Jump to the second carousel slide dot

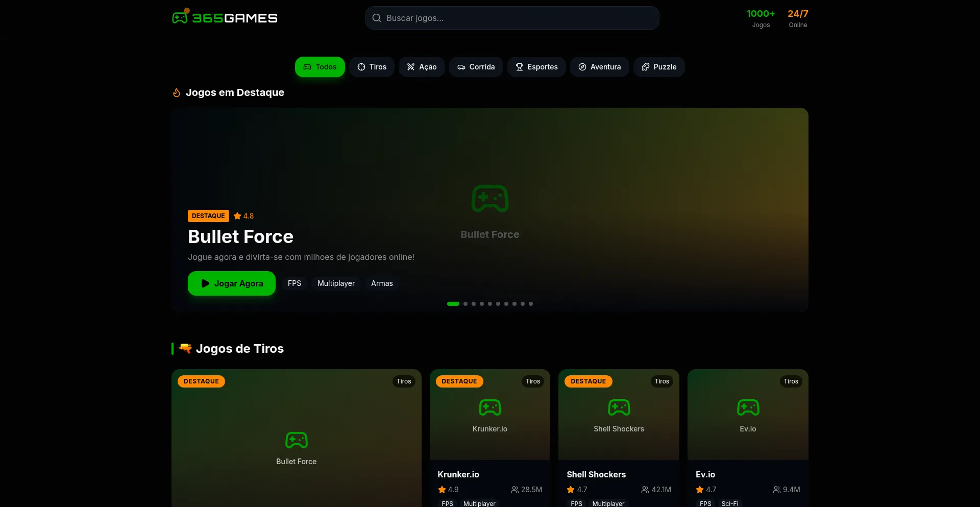465,304
